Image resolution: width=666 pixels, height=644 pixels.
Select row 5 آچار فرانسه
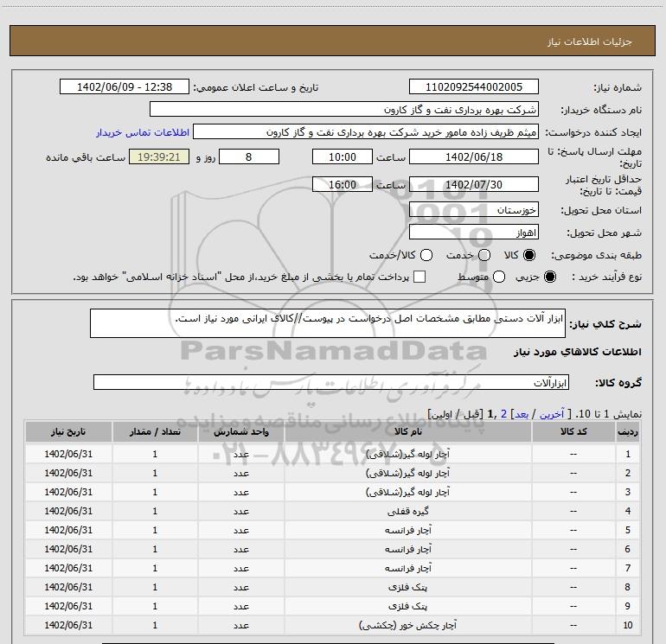pos(332,530)
